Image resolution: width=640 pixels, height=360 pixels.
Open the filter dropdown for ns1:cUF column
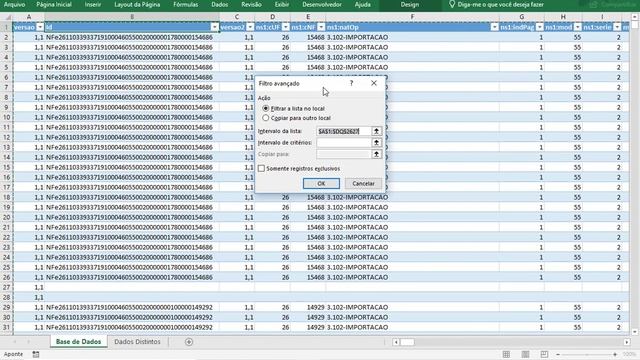(x=286, y=27)
